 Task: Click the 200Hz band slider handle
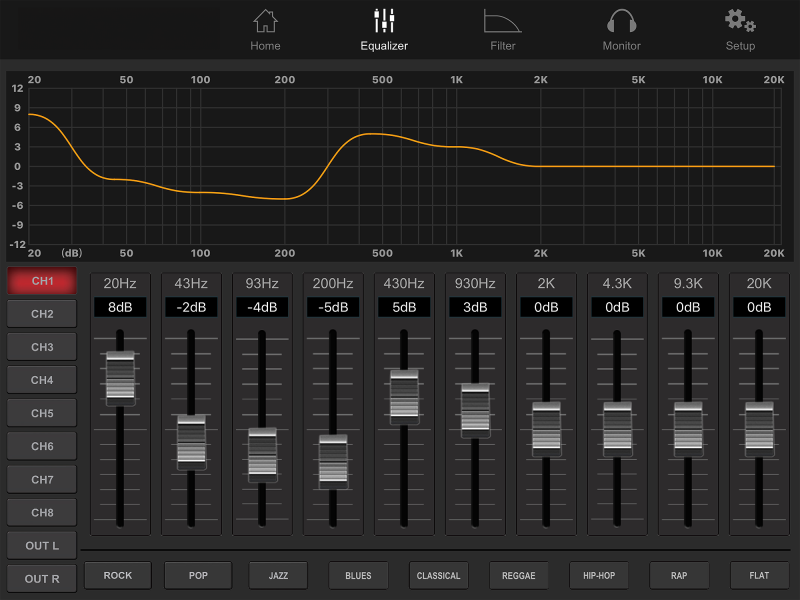(x=333, y=461)
